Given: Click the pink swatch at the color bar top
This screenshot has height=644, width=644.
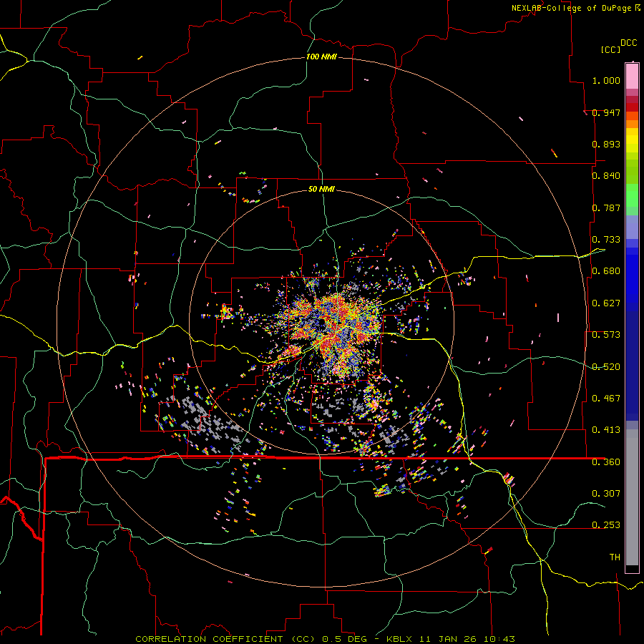Looking at the screenshot, I should pyautogui.click(x=632, y=76).
